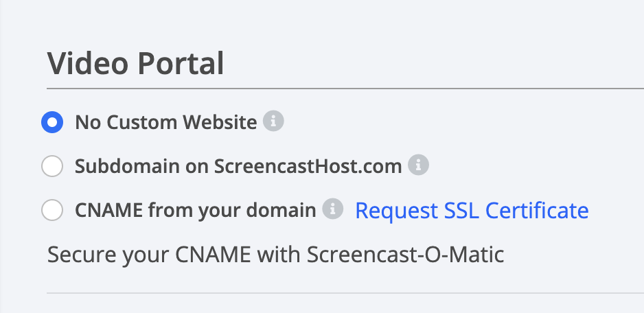
Task: Click the Video Portal heading
Action: click(x=135, y=64)
